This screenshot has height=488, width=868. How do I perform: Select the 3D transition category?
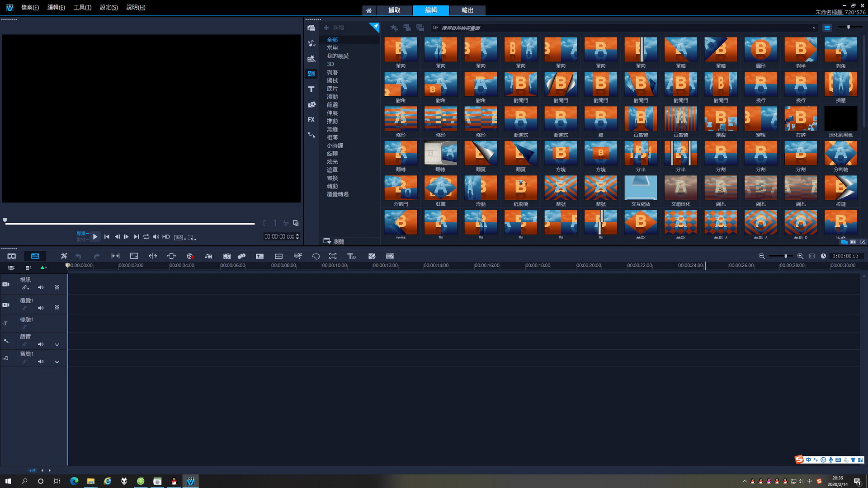tap(330, 64)
